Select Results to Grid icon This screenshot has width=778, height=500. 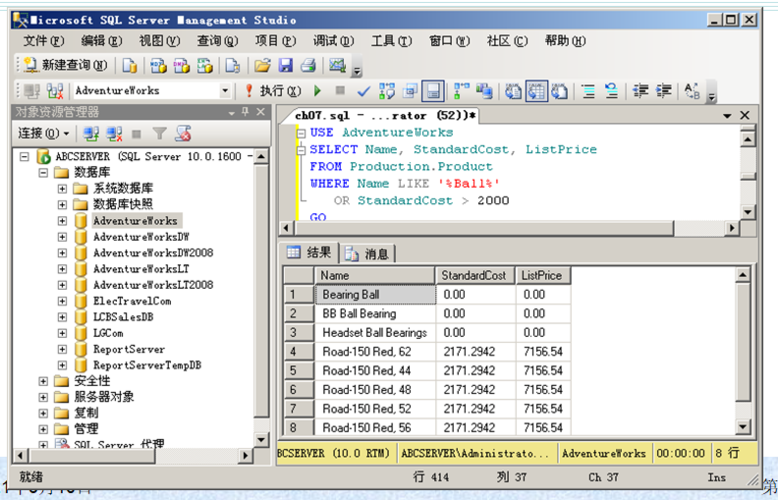536,91
